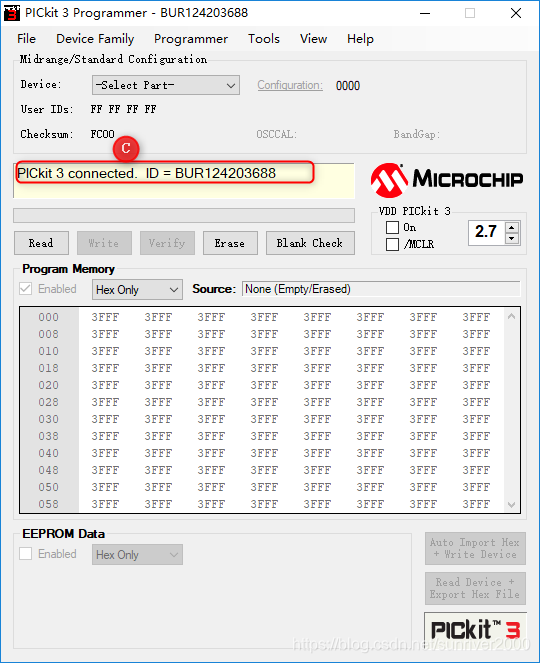This screenshot has width=540, height=663.
Task: Click the Microchip logo
Action: click(447, 180)
